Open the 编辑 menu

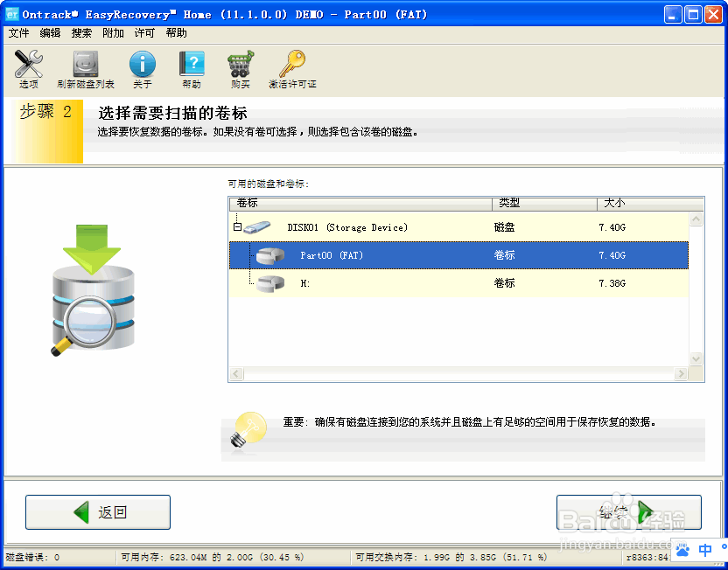50,33
